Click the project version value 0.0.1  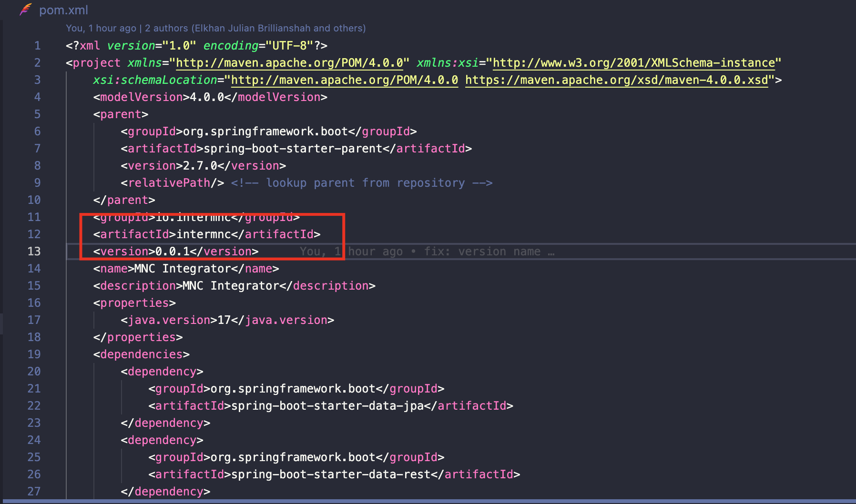[x=173, y=252]
